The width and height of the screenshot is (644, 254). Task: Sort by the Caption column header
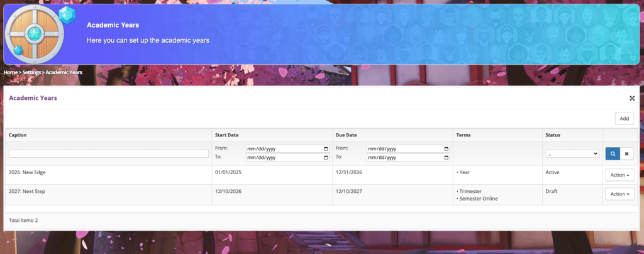pos(18,135)
